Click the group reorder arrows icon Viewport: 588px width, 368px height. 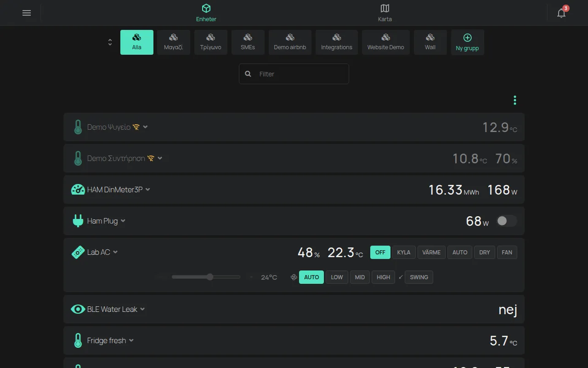pyautogui.click(x=110, y=42)
